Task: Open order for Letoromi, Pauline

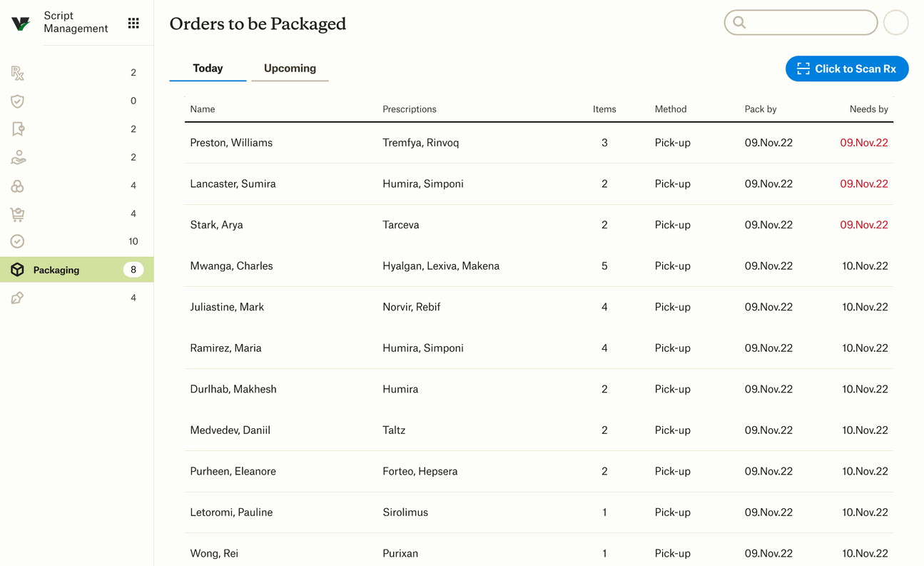Action: pyautogui.click(x=539, y=512)
